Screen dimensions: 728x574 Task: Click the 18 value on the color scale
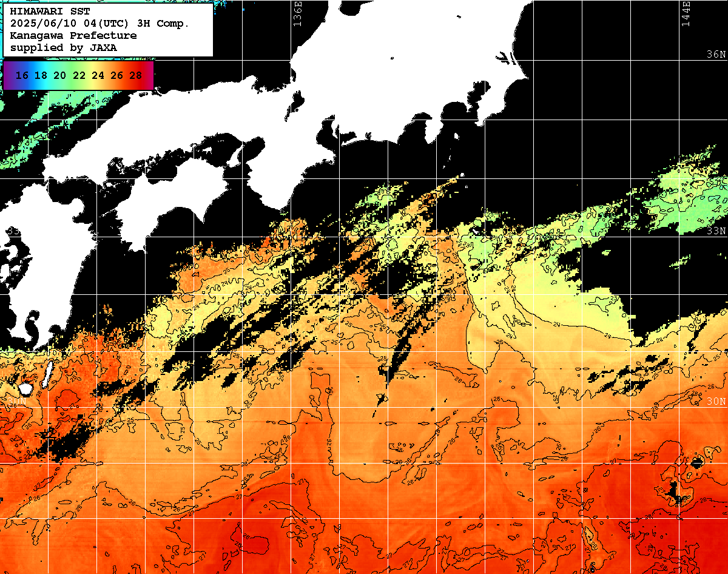tap(41, 75)
